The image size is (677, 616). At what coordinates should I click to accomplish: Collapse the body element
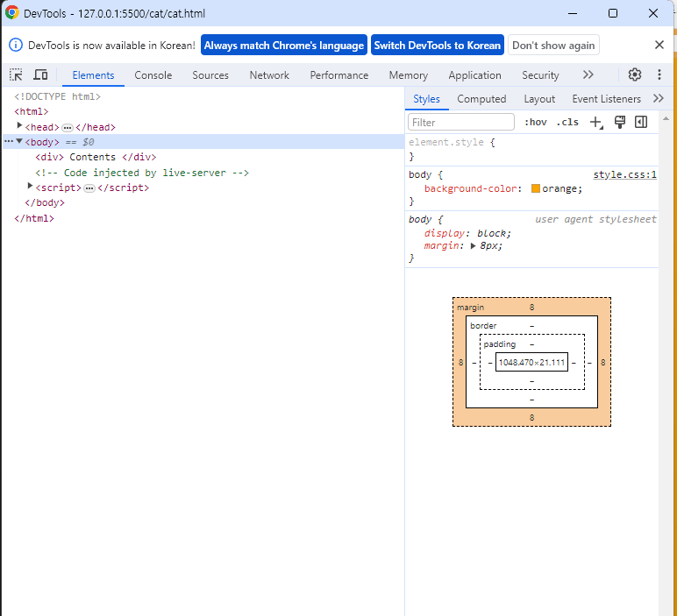pos(19,141)
